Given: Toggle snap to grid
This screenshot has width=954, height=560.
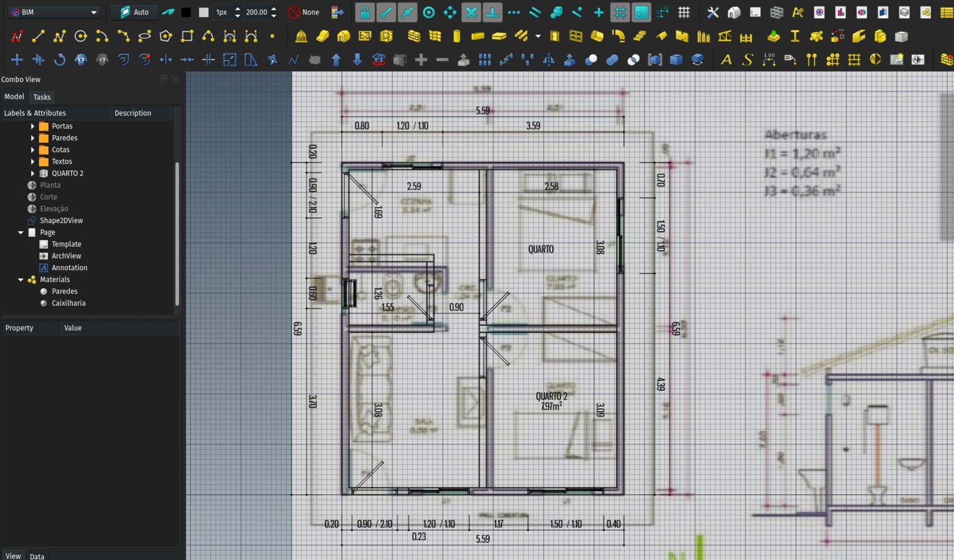Looking at the screenshot, I should 620,12.
